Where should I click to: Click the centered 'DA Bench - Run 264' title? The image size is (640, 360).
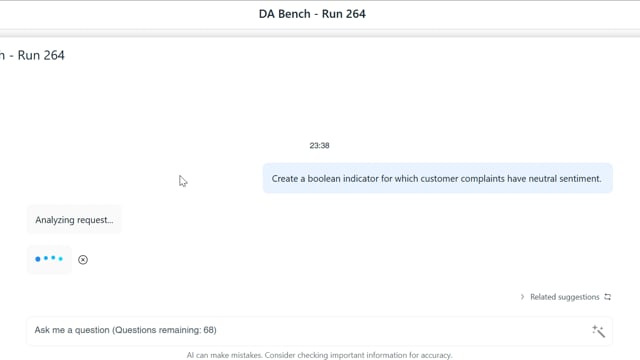[x=312, y=14]
